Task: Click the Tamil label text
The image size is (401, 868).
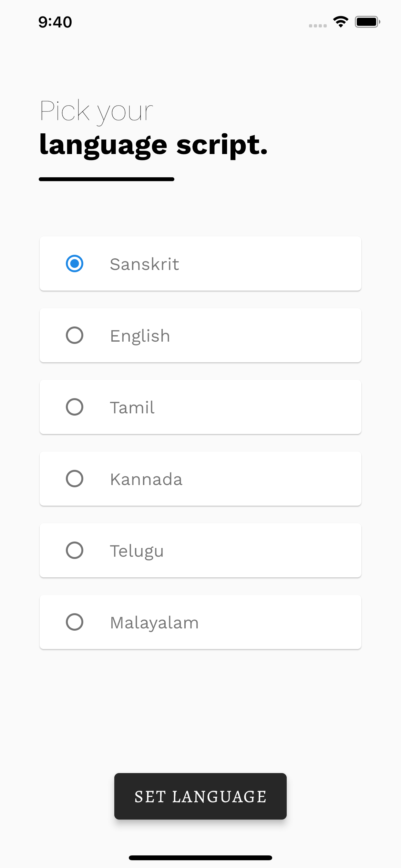Action: pyautogui.click(x=132, y=408)
